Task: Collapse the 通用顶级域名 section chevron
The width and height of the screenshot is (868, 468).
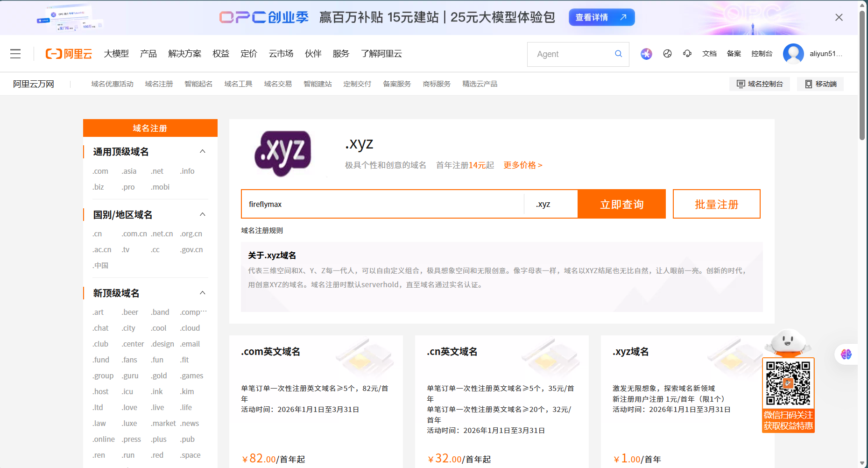Action: click(x=203, y=151)
